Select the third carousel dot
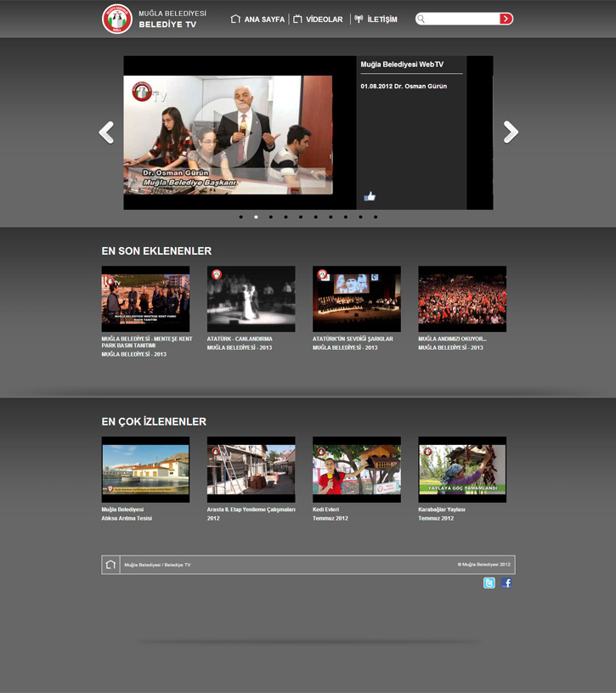 tap(271, 217)
